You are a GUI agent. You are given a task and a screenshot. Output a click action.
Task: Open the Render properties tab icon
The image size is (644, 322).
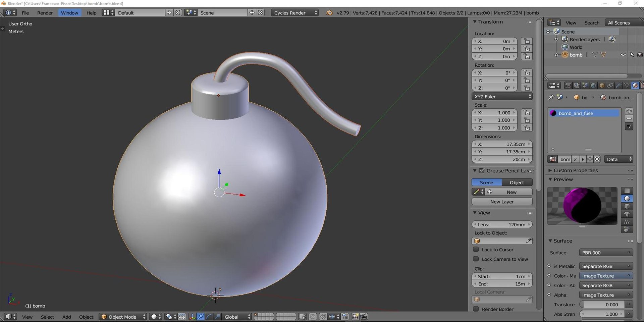coord(568,86)
